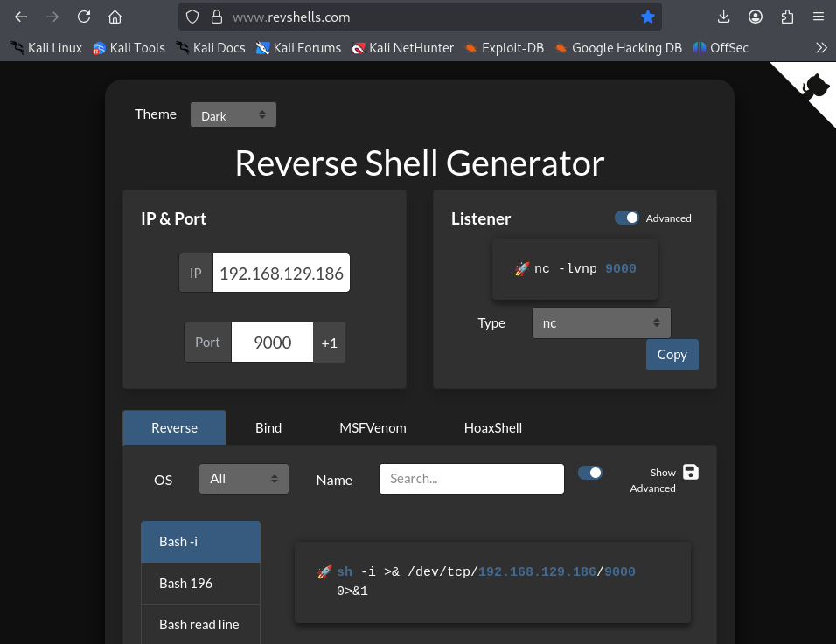Open the Kali Docs bookmark
Viewport: 836px width, 644px height.
(211, 48)
